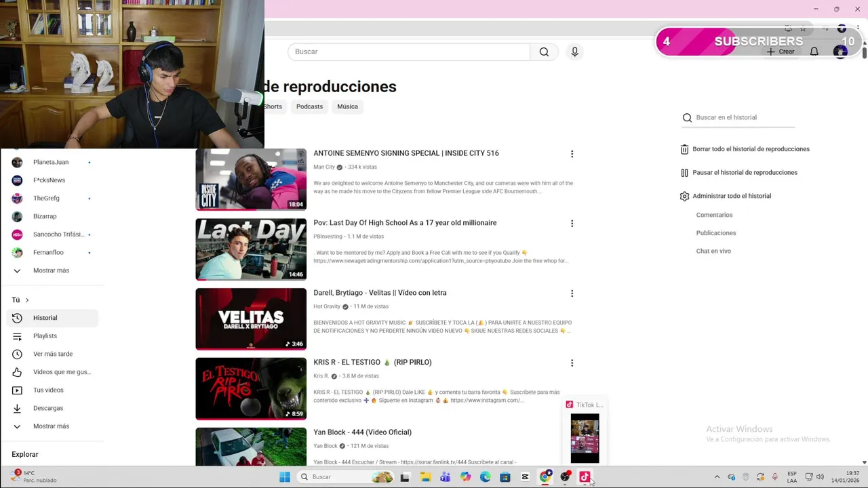Select the Podcasts filter chip
868x488 pixels.
[x=309, y=106]
